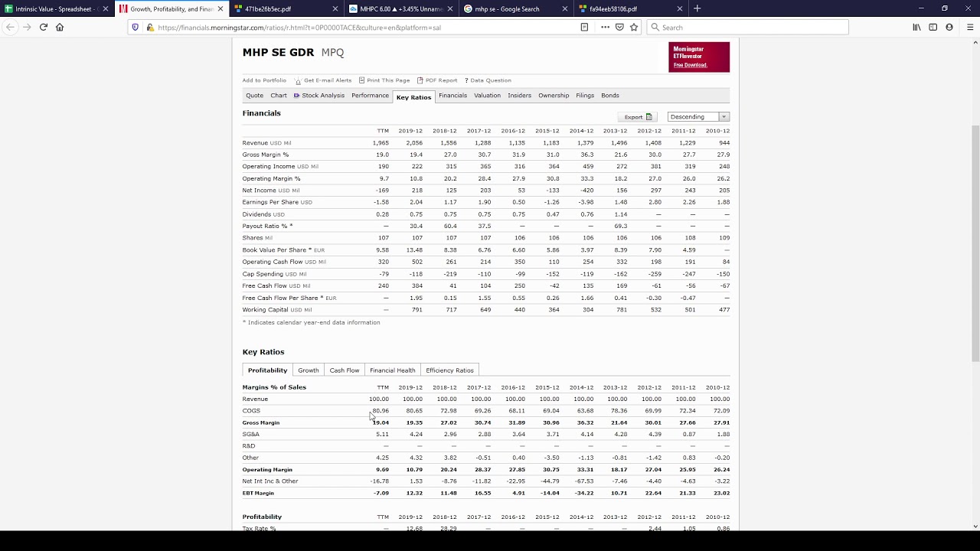Save page to Pocket icon

[619, 28]
